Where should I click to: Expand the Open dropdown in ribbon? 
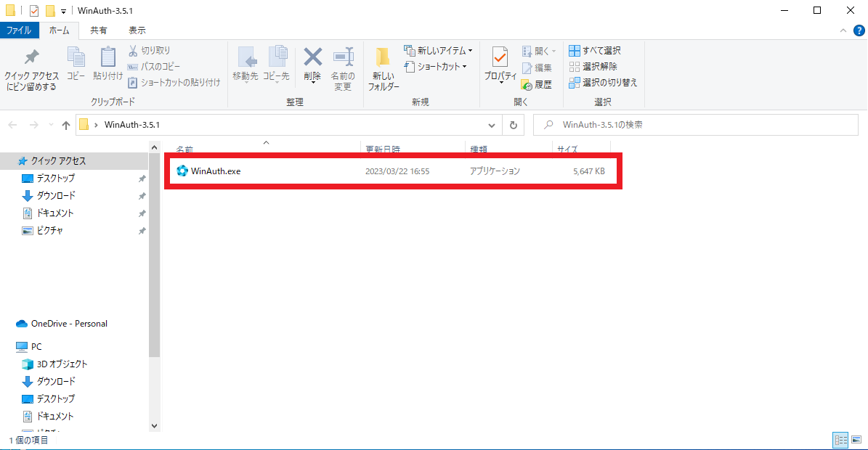tap(539, 52)
